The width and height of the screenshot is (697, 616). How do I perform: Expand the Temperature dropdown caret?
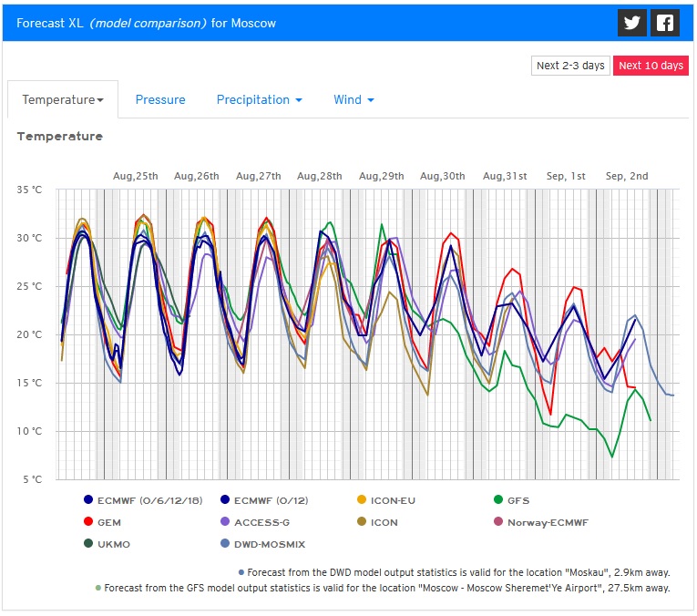(x=100, y=100)
